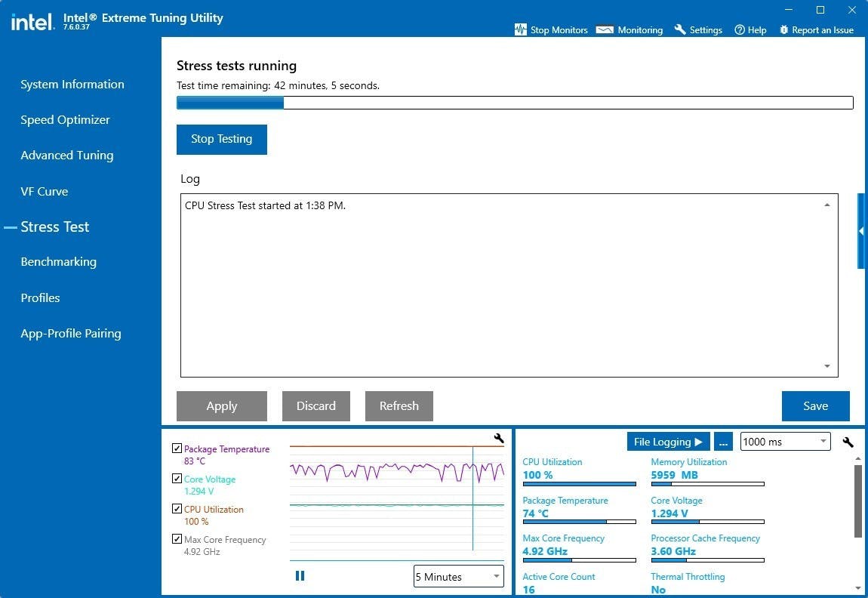Click Stop Testing button
This screenshot has width=868, height=598.
(221, 139)
